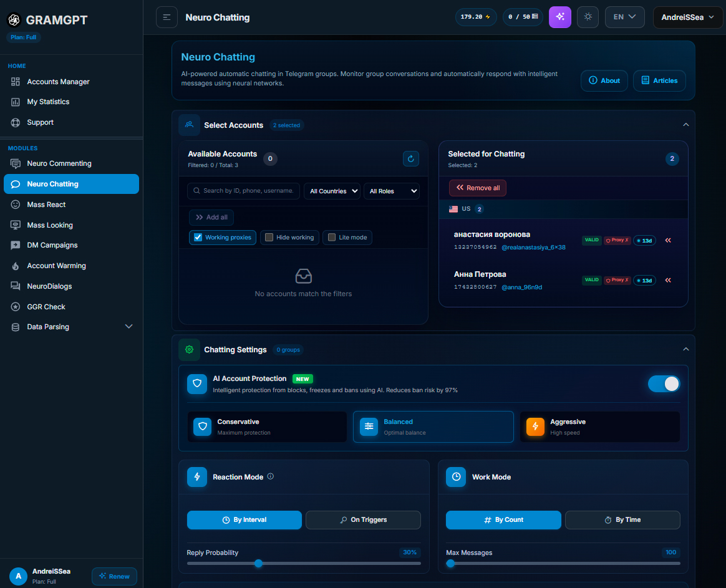Click the Chatting Settings gear icon

pyautogui.click(x=190, y=350)
